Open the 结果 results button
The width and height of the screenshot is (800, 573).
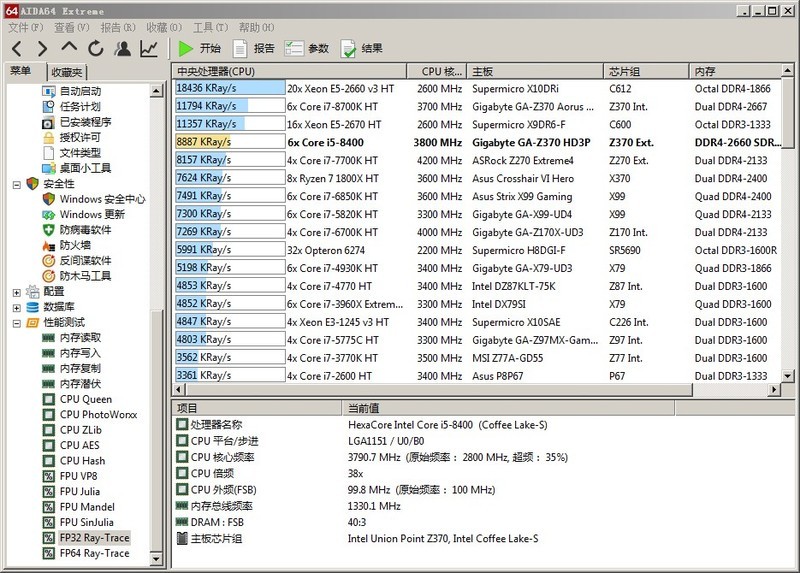click(x=361, y=48)
